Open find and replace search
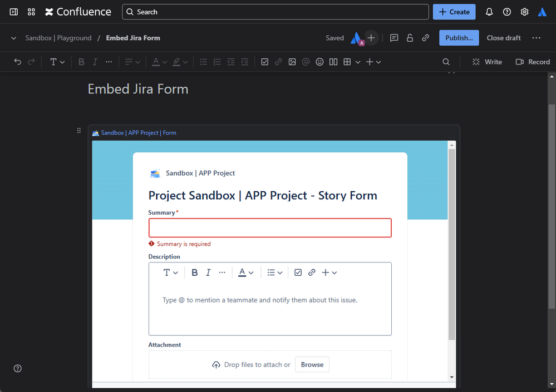 446,62
